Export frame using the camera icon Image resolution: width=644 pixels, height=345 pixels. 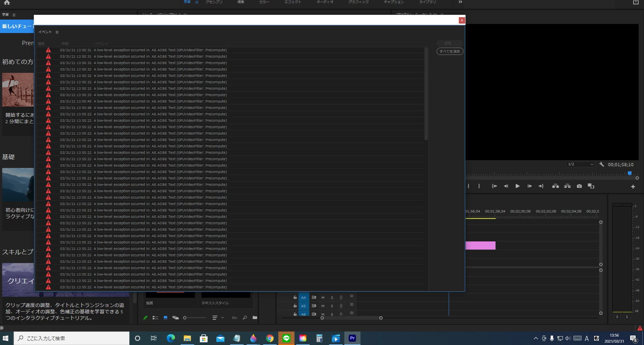pos(579,186)
